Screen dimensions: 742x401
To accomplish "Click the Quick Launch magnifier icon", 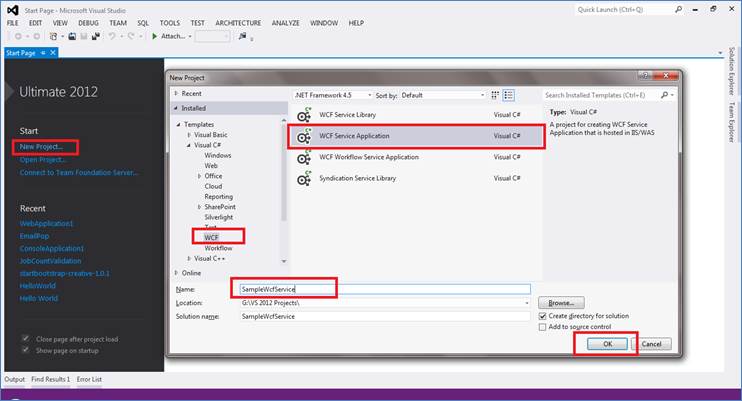I will (679, 9).
